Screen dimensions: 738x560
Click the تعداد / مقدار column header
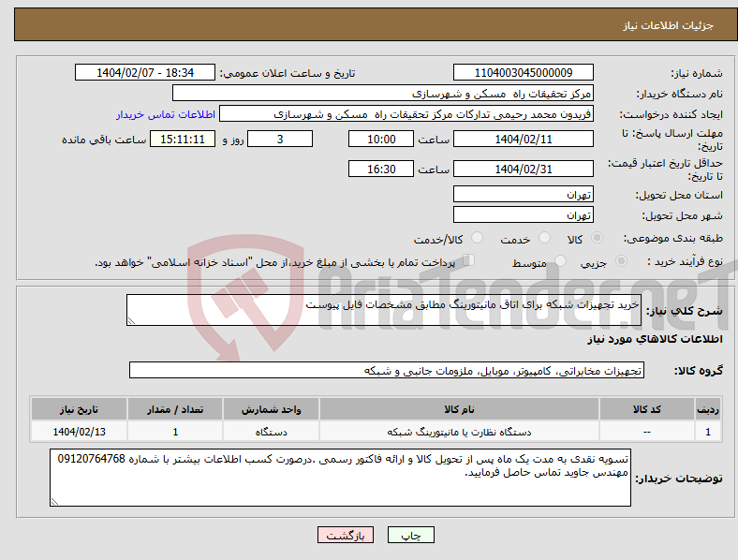[x=175, y=409]
